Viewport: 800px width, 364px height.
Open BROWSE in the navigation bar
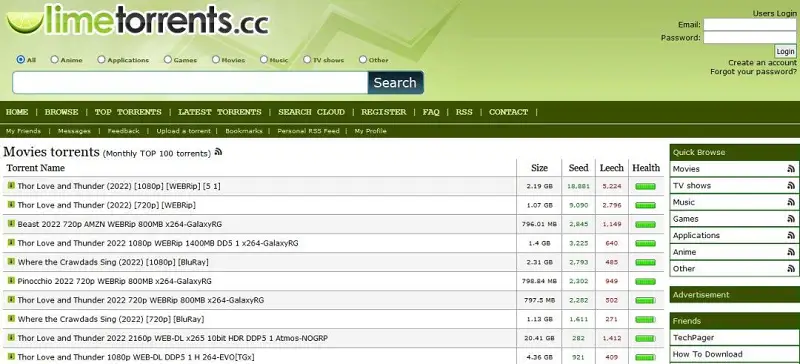[x=62, y=112]
